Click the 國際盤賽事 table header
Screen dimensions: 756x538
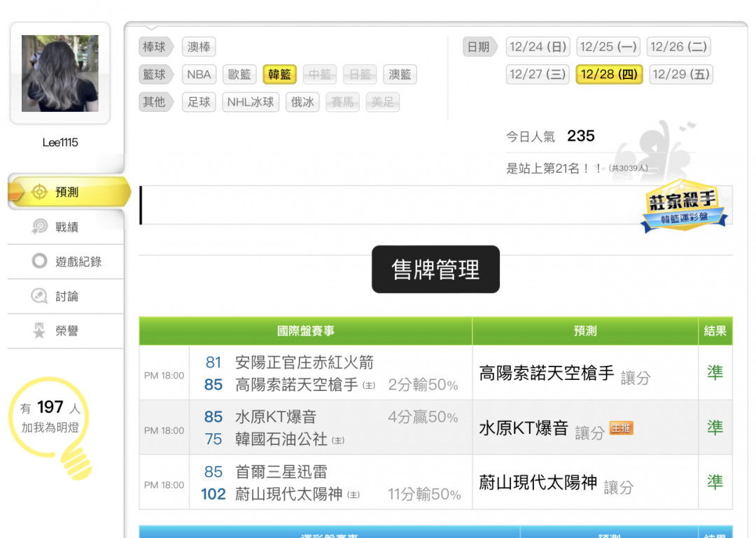[x=306, y=331]
